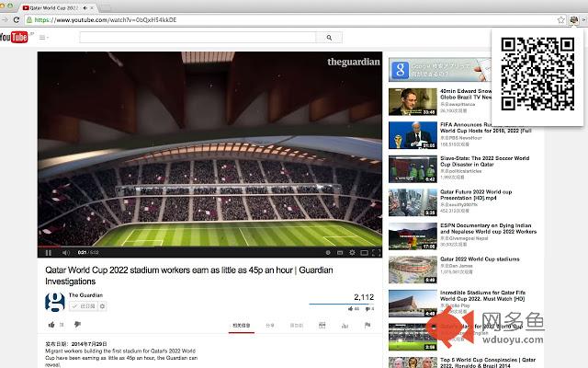The image size is (588, 368).
Task: Mute the video using the speaker icon
Action: coord(65,253)
